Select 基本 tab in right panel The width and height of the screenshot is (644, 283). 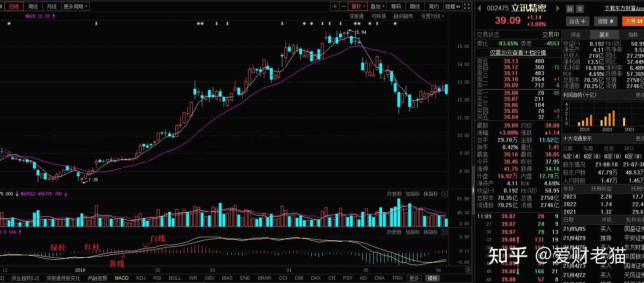(x=604, y=35)
